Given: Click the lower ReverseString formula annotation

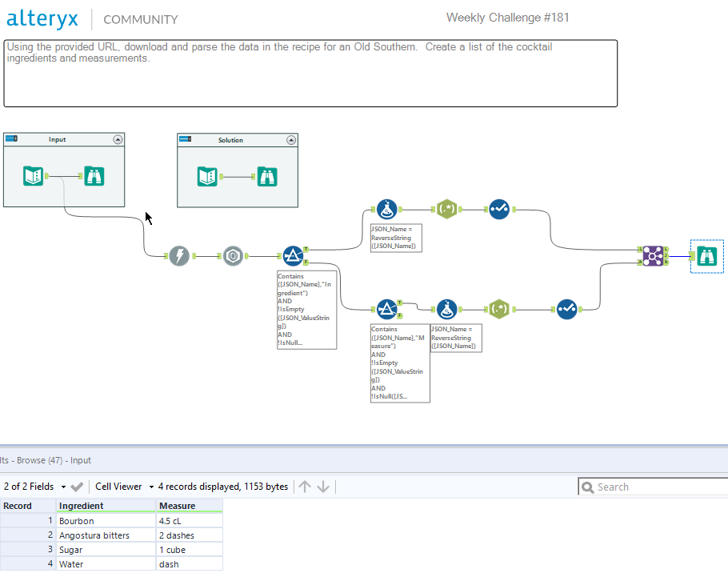Looking at the screenshot, I should (456, 338).
